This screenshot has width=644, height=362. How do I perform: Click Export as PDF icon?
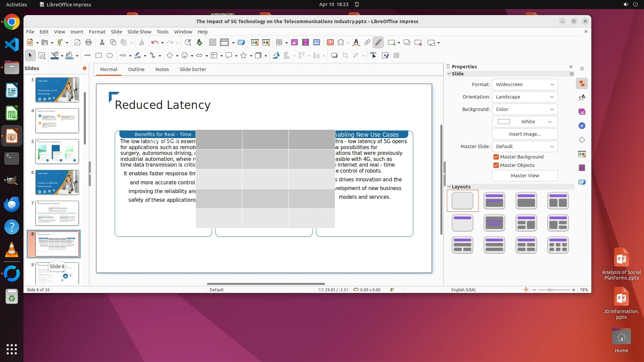77,42
